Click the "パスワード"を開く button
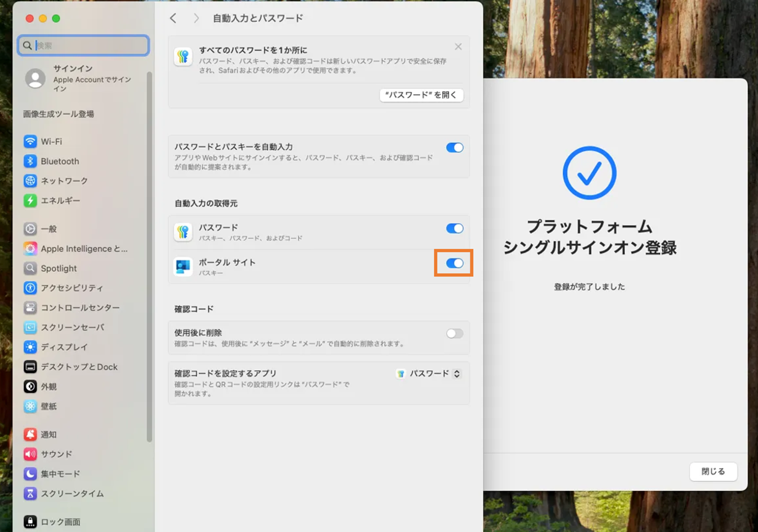758x532 pixels. (421, 95)
